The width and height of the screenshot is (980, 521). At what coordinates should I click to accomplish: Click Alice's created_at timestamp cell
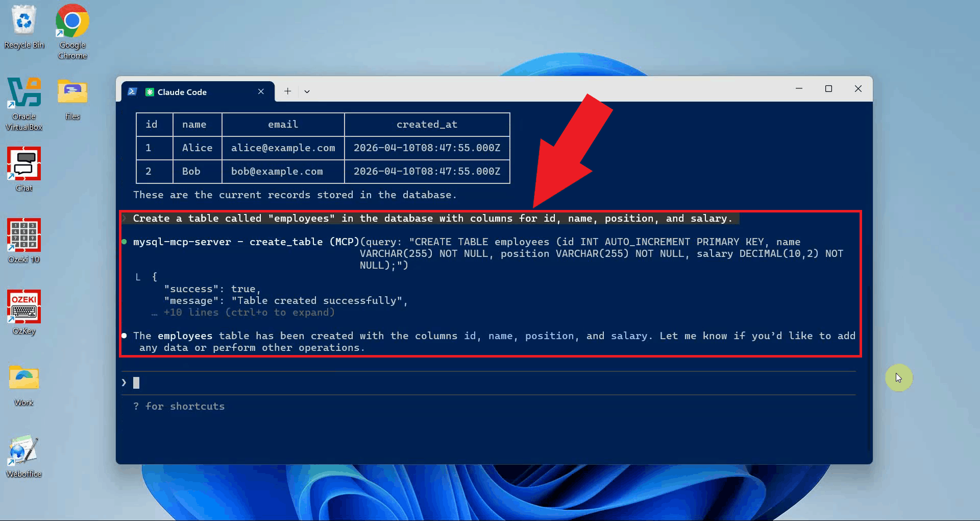click(427, 148)
